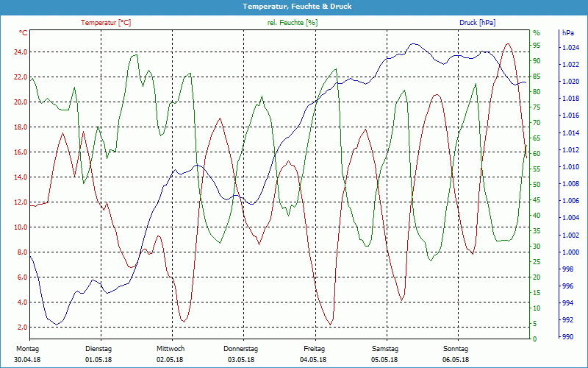Click the 'Montag' day label
588x368 pixels.
pos(27,349)
